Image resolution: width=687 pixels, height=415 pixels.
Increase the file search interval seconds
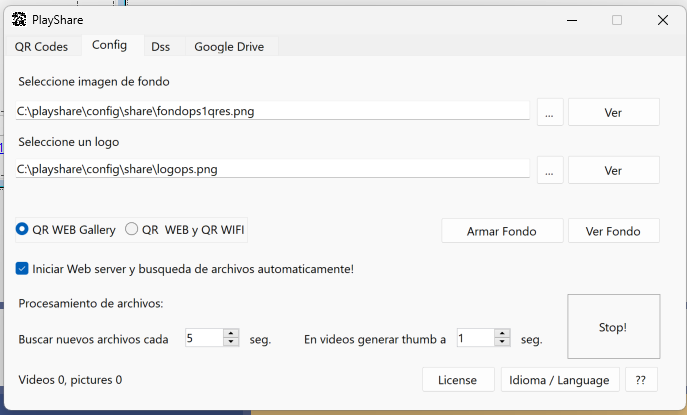coord(231,333)
